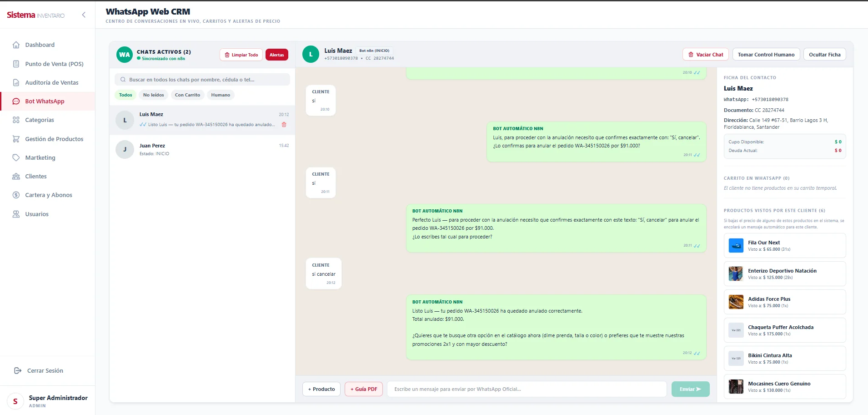Open the Luis Maez conversation
This screenshot has height=415, width=868.
point(202,120)
